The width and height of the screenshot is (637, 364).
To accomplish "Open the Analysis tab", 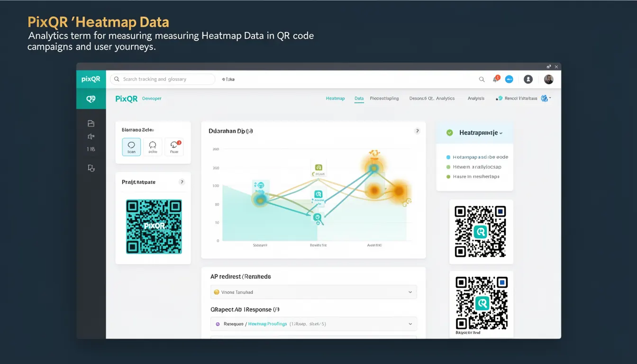I will [x=476, y=99].
